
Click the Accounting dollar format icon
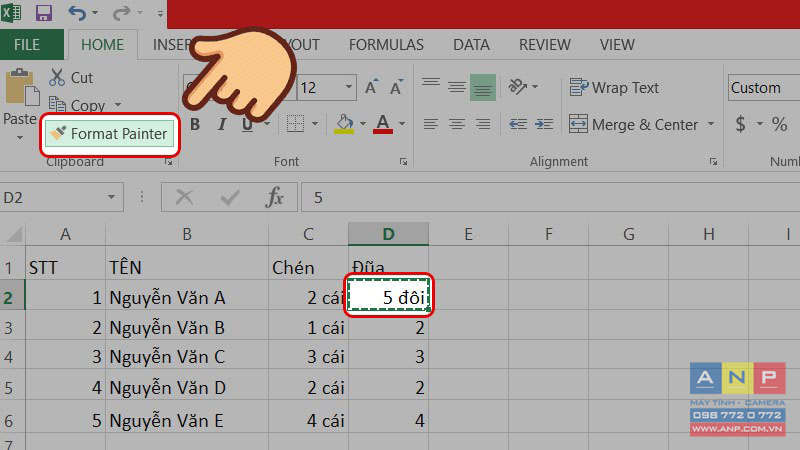(740, 124)
